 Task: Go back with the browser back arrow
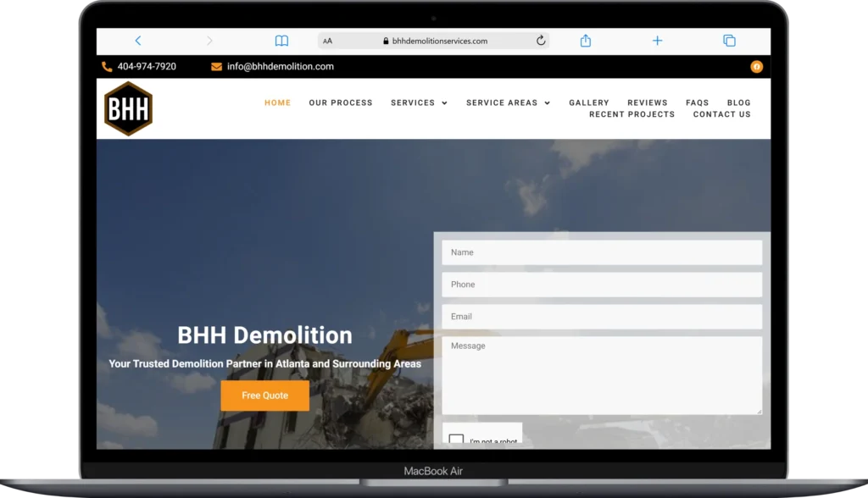(138, 41)
